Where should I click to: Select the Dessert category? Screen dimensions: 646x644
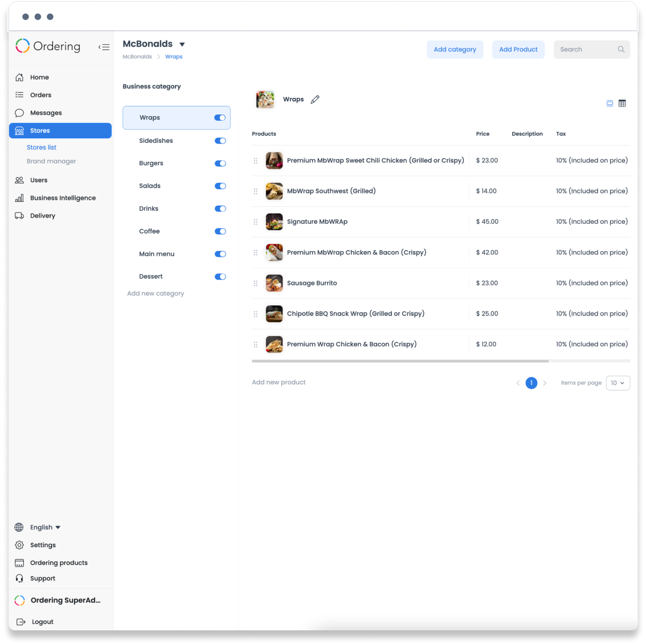coord(151,277)
